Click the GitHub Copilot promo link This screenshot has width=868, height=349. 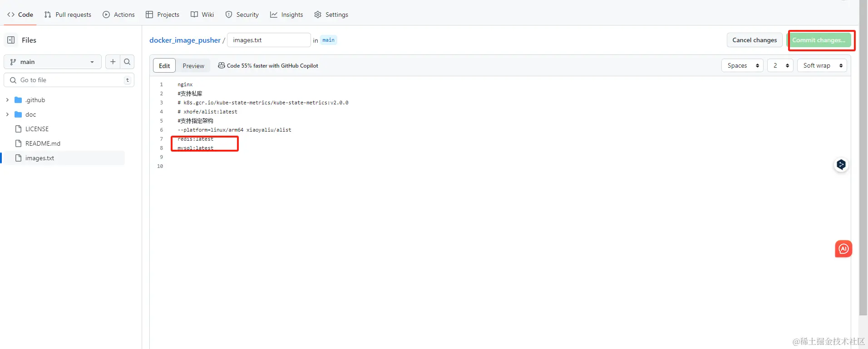point(268,66)
